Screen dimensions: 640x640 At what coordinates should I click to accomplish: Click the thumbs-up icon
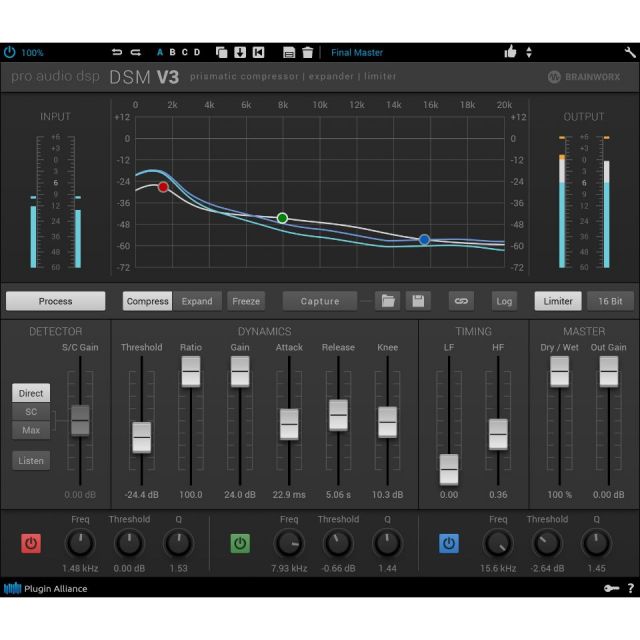[x=510, y=52]
